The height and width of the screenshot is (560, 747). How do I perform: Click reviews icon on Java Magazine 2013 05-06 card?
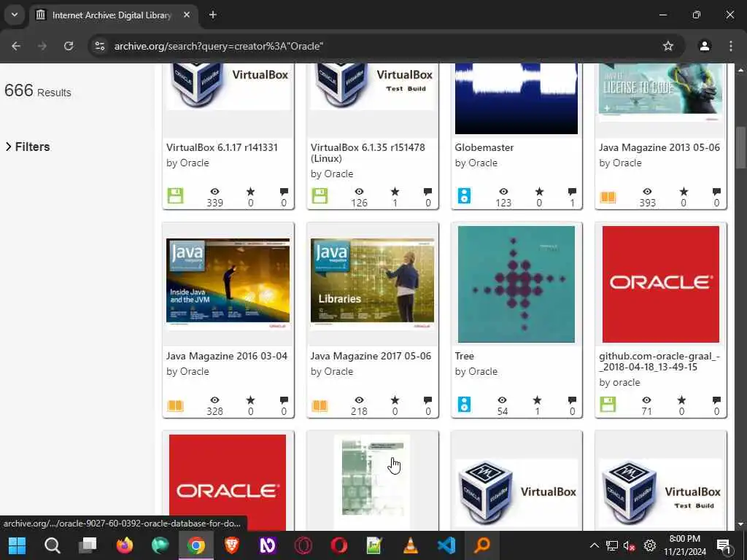pos(716,192)
